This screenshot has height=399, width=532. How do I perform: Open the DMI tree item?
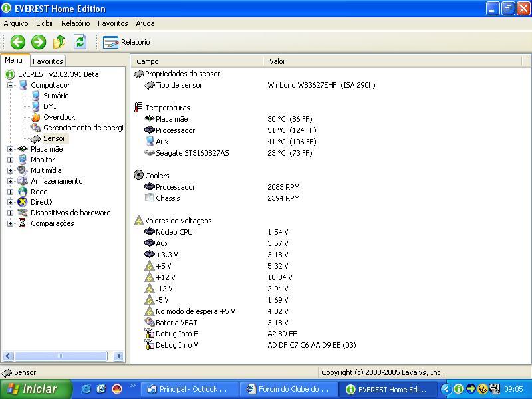click(49, 106)
